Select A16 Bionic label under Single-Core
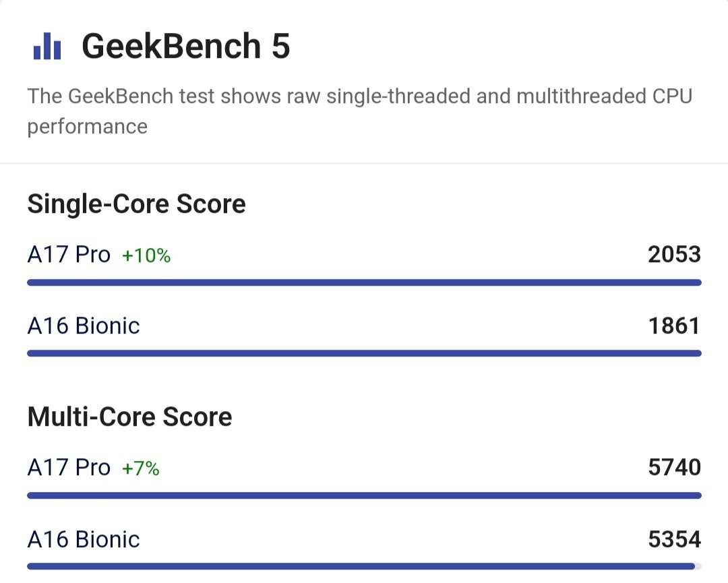 click(84, 326)
